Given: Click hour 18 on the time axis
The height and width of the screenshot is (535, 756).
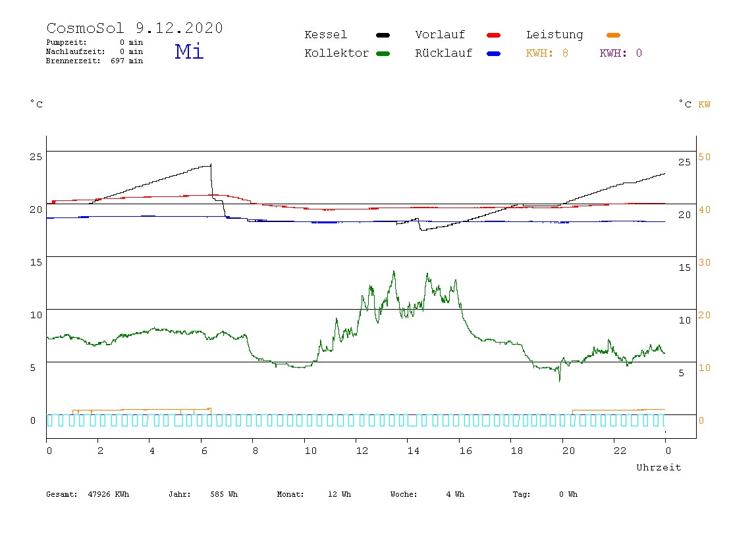Looking at the screenshot, I should point(517,451).
